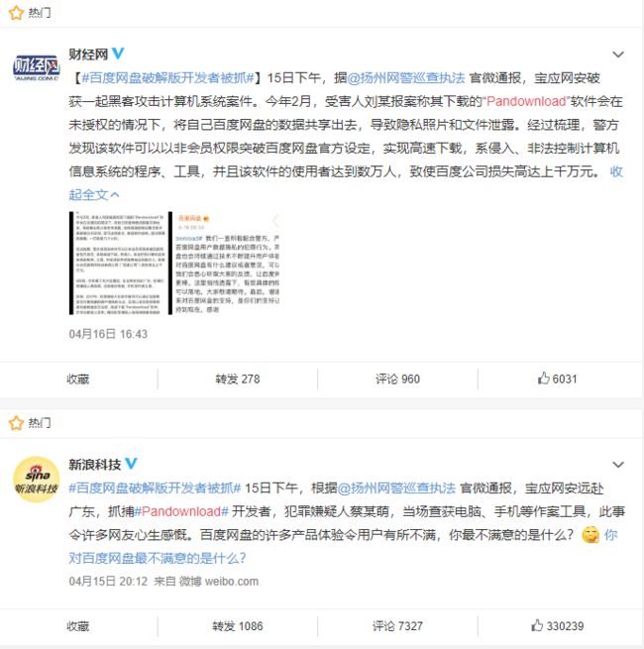This screenshot has width=644, height=649.
Task: Like the 财经网 post with 6031 likes
Action: tap(557, 379)
